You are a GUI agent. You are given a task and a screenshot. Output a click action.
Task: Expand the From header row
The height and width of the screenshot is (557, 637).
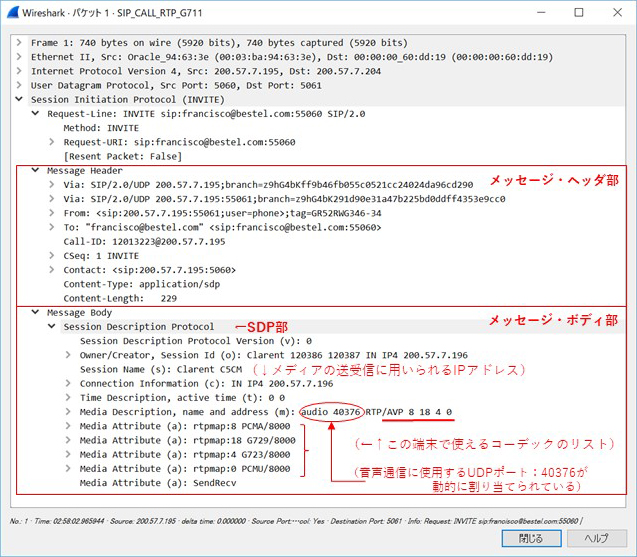[x=52, y=213]
